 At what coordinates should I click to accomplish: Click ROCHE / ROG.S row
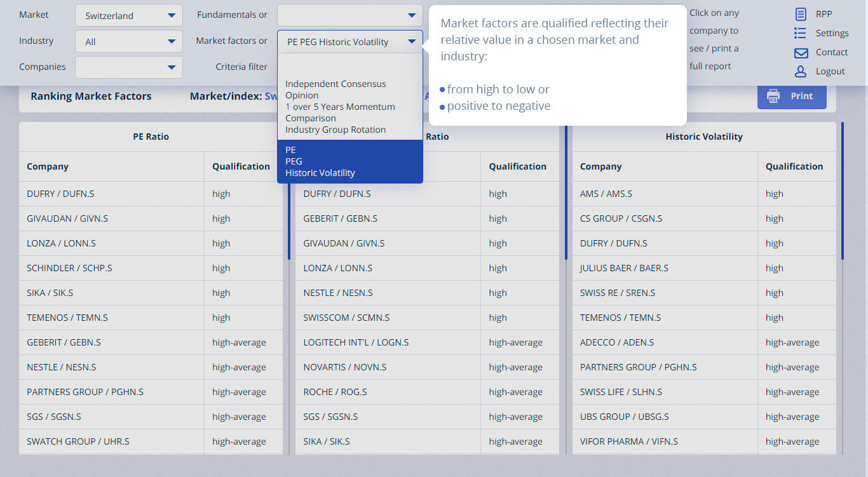pyautogui.click(x=428, y=392)
